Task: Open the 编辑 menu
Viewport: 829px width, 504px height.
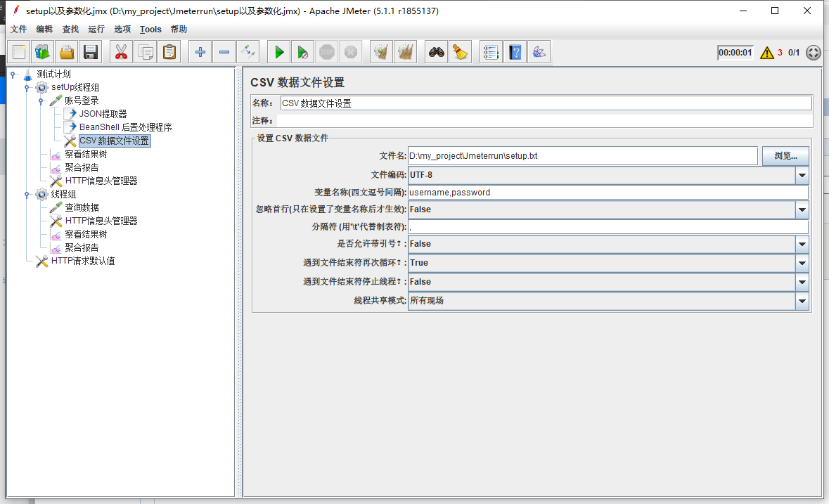Action: click(x=44, y=29)
